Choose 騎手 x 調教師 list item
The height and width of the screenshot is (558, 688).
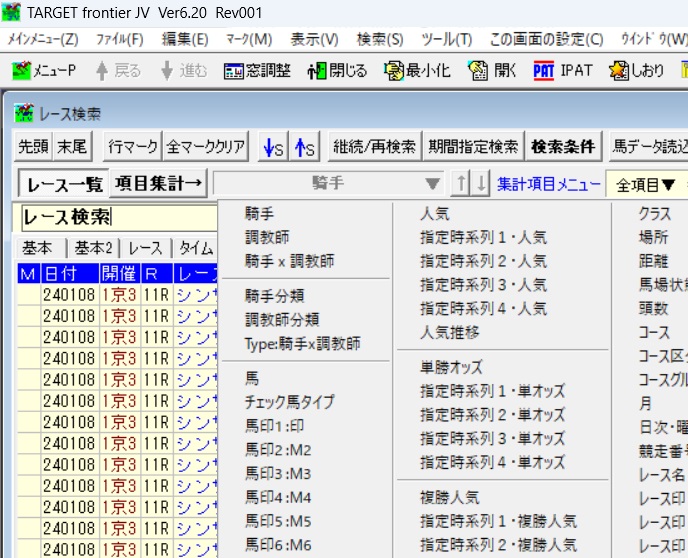(290, 261)
